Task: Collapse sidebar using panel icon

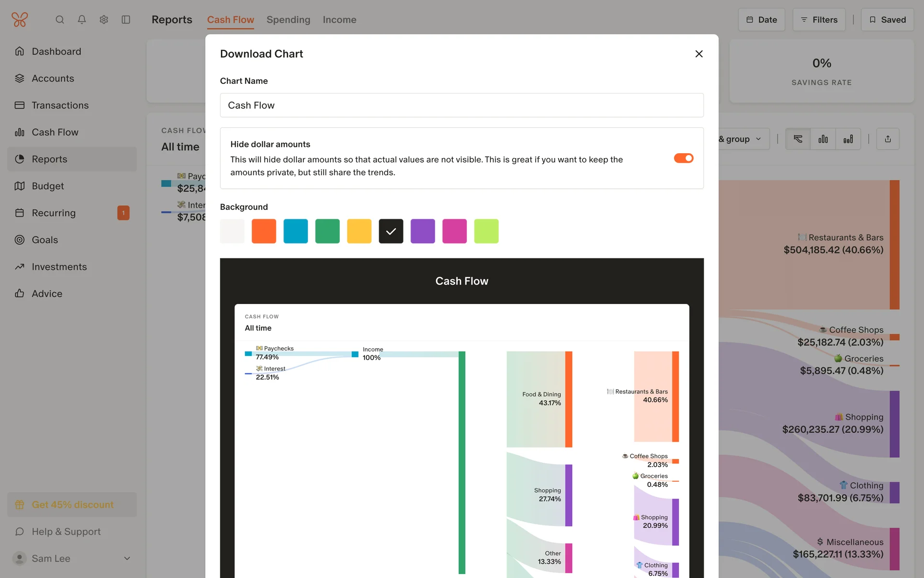Action: [x=126, y=20]
